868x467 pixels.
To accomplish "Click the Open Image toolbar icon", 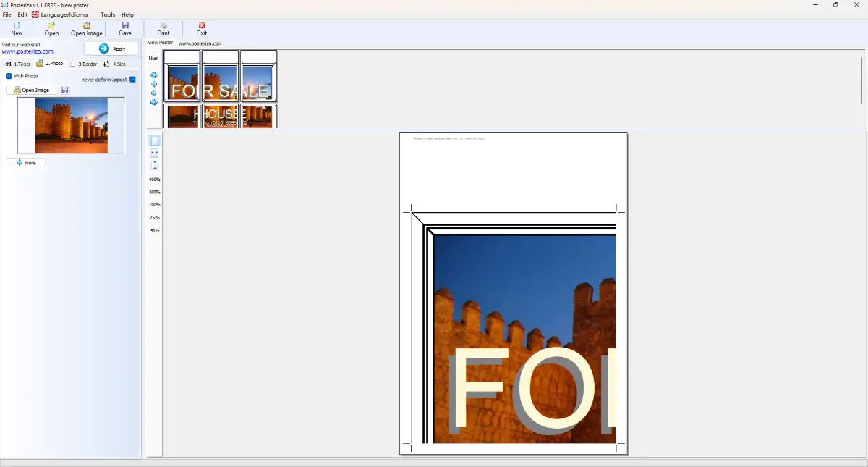I will pyautogui.click(x=86, y=29).
